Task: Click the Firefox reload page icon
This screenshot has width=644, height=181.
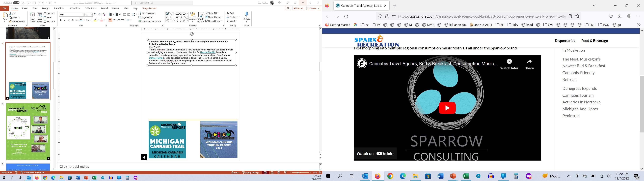Action: coord(346,16)
